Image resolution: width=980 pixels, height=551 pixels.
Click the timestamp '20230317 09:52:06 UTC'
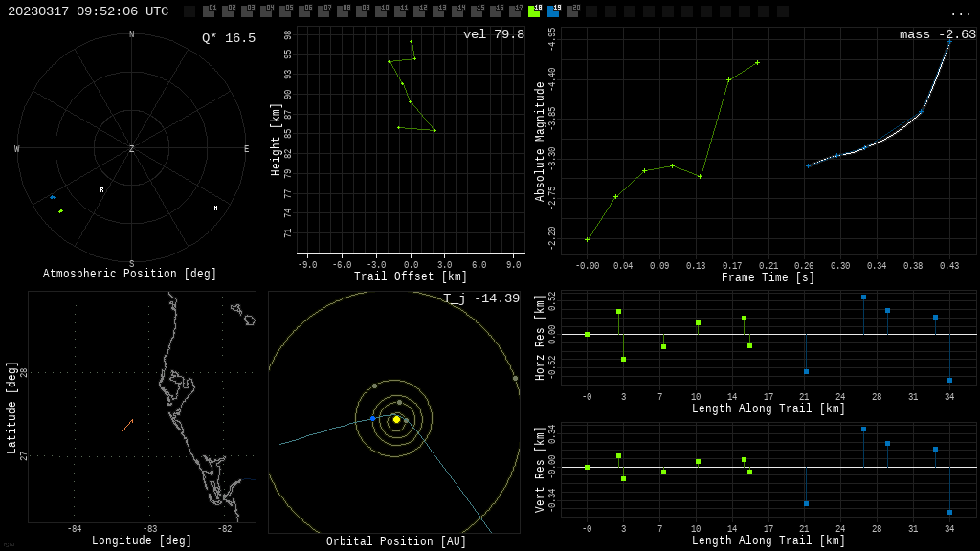pyautogui.click(x=88, y=11)
